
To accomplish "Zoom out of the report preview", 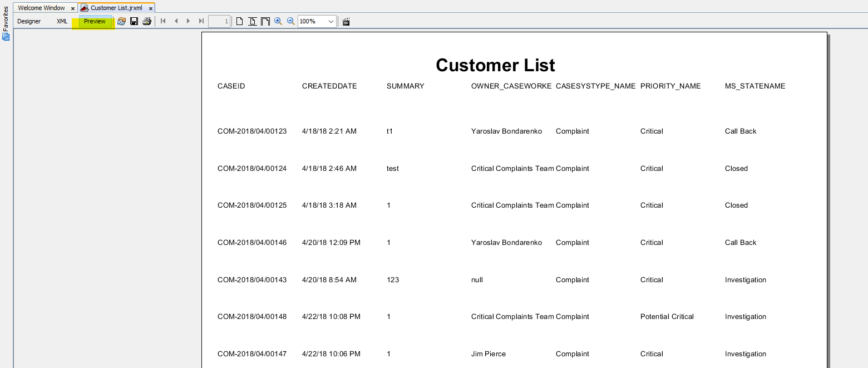I will coord(290,21).
